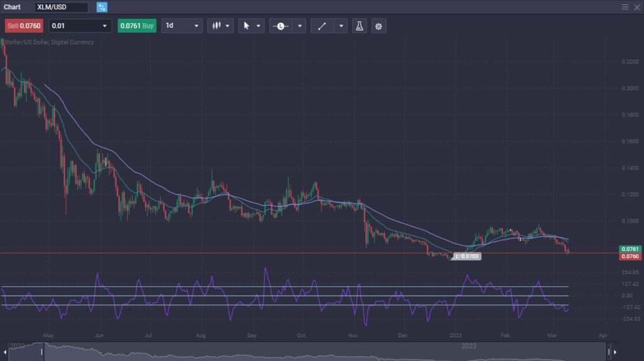Open the panel menu hamburger icon
Image resolution: width=644 pixels, height=361 pixels.
pos(625,7)
